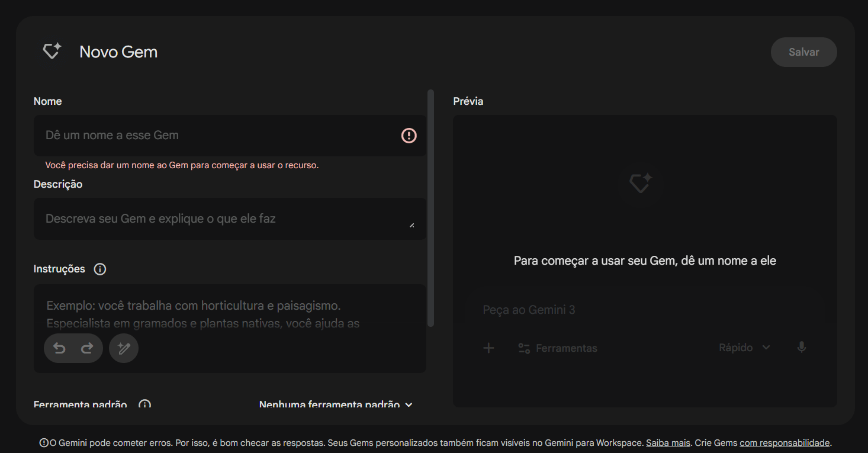Open the info icon beside Instruções
The height and width of the screenshot is (453, 868).
(100, 269)
